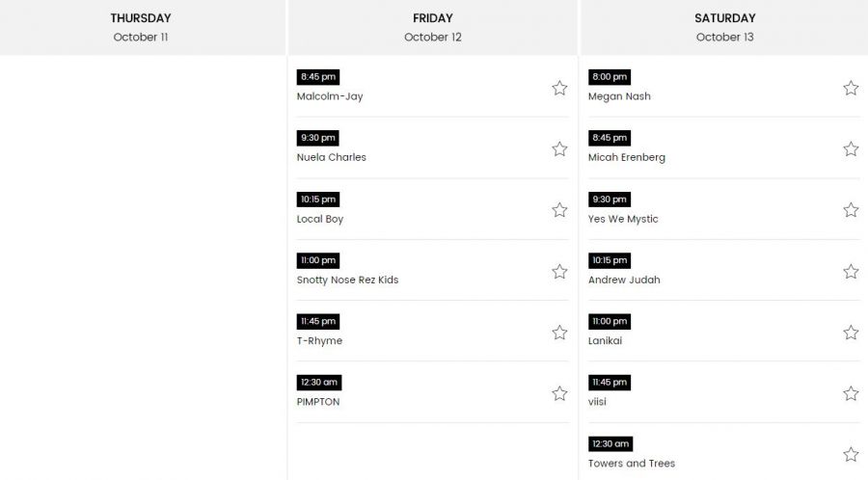
Task: Select the Friday October 12 column header
Action: pyautogui.click(x=433, y=27)
